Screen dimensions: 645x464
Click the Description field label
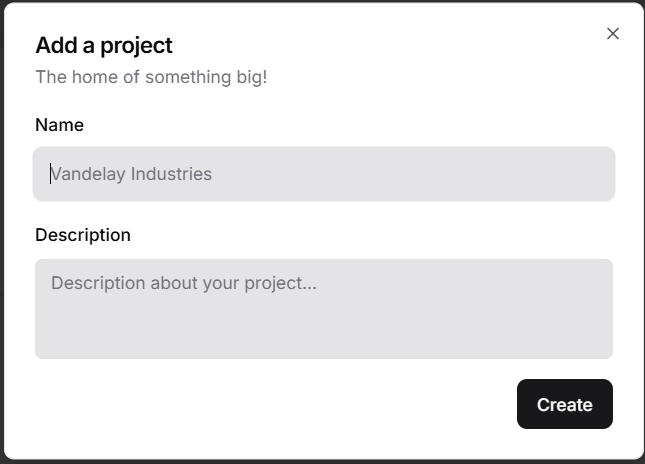[83, 235]
